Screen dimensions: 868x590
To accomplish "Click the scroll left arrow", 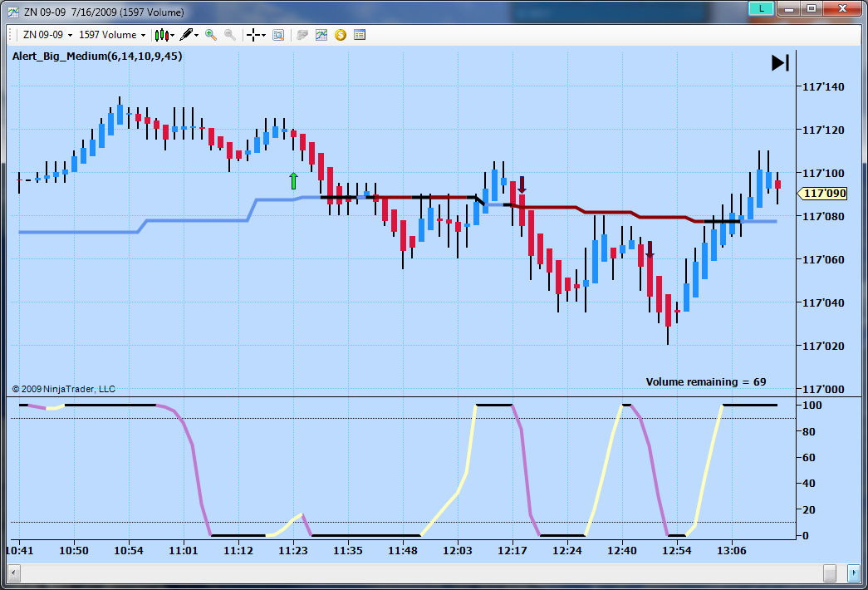I will (14, 573).
